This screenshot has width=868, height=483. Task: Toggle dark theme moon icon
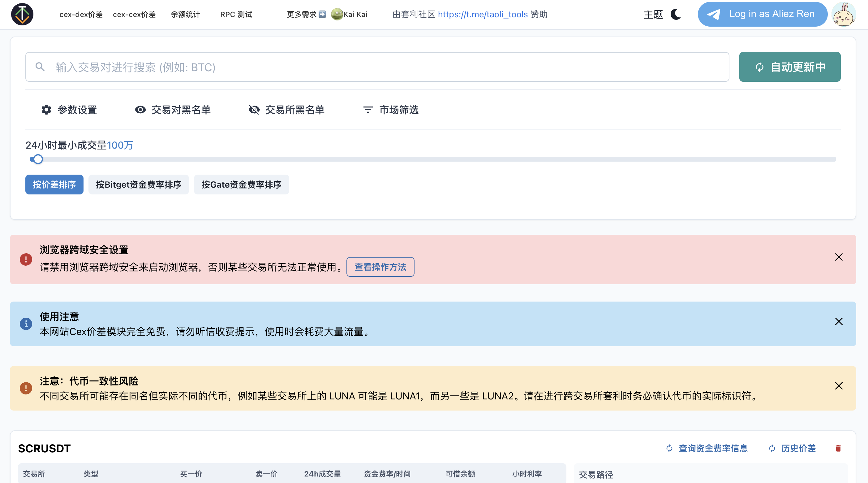click(x=676, y=14)
